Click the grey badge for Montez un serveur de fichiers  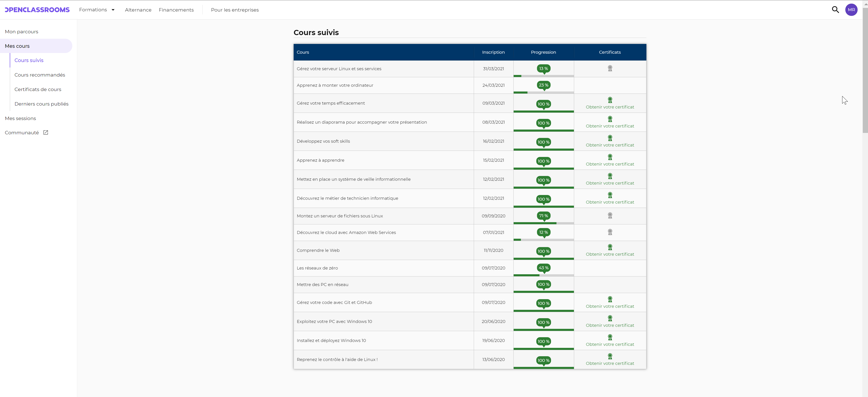(x=609, y=216)
